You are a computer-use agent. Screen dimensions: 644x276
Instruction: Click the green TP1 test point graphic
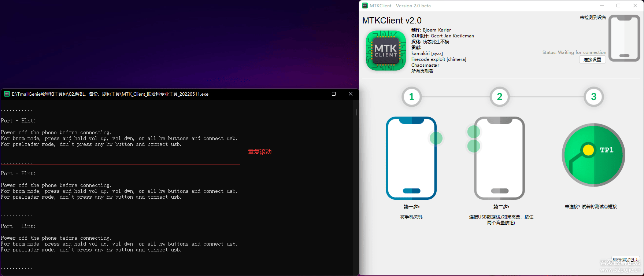pyautogui.click(x=593, y=155)
